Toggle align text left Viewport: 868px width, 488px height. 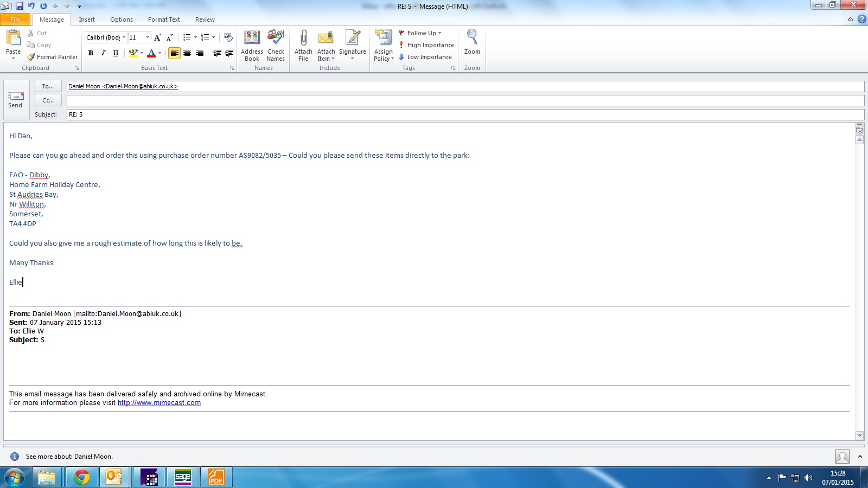(174, 53)
